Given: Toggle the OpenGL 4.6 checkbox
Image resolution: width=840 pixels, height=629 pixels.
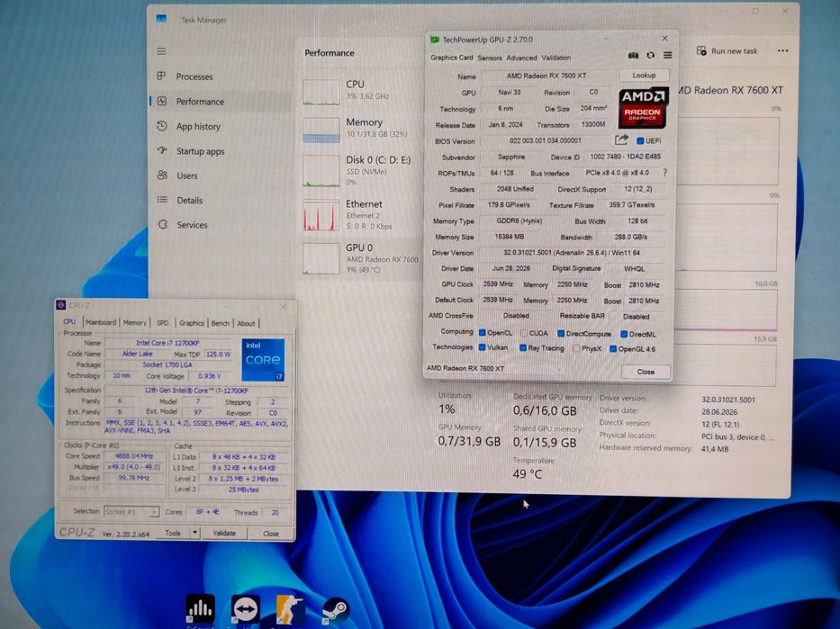Looking at the screenshot, I should pos(613,349).
